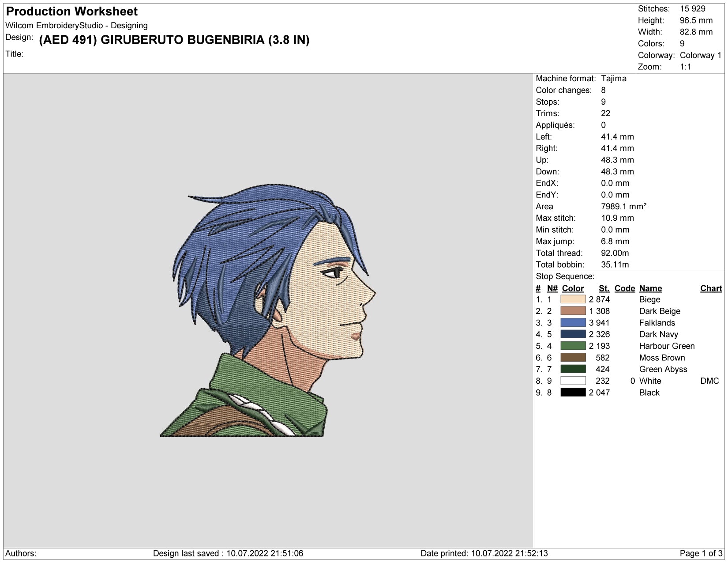Screen dimensions: 728x563
Task: Click the Black color swatch
Action: tap(573, 393)
